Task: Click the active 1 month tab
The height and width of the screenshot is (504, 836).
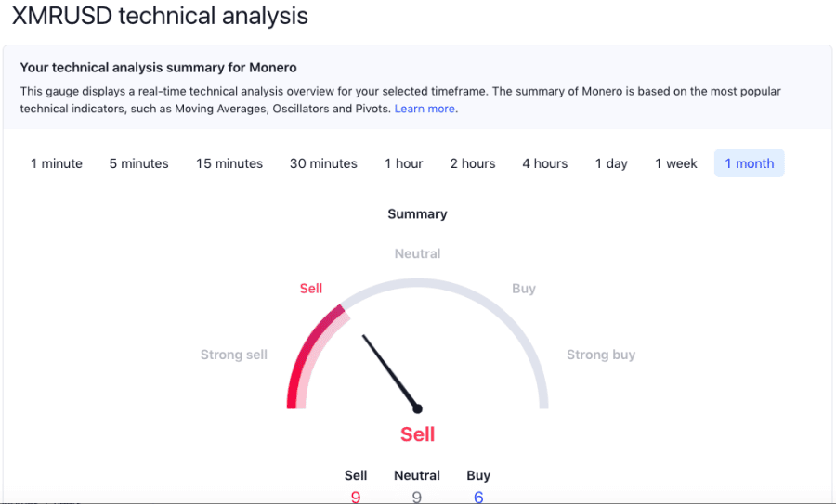Action: click(x=749, y=163)
